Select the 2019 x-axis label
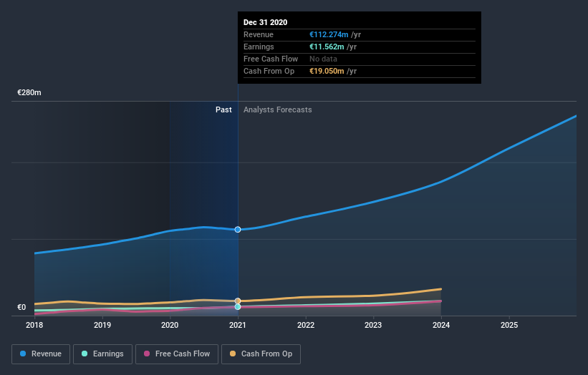Image resolution: width=588 pixels, height=375 pixels. pyautogui.click(x=102, y=325)
